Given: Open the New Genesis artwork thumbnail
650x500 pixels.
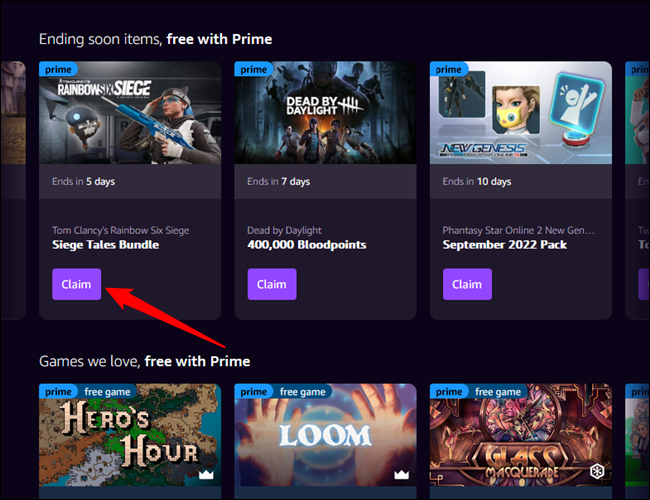Looking at the screenshot, I should (x=521, y=113).
